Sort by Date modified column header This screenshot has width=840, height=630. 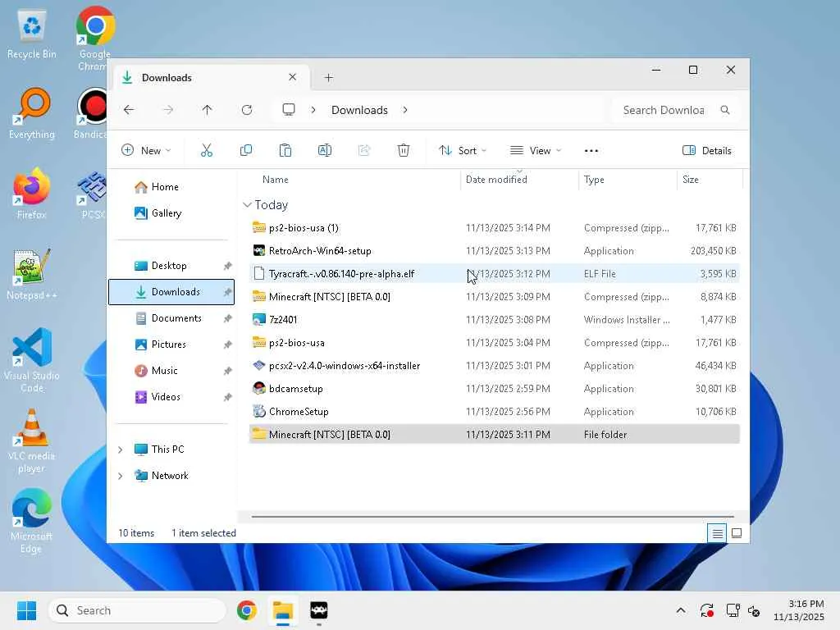pos(519,180)
